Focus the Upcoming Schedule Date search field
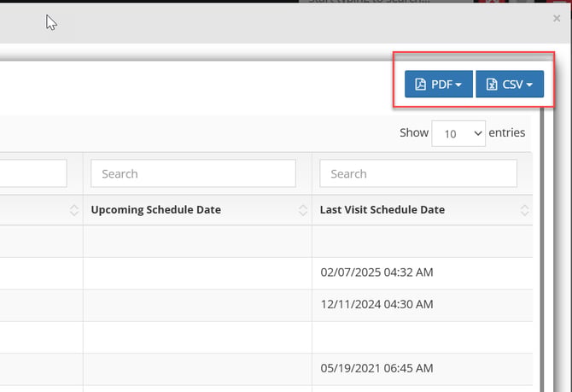The image size is (572, 392). coord(193,173)
